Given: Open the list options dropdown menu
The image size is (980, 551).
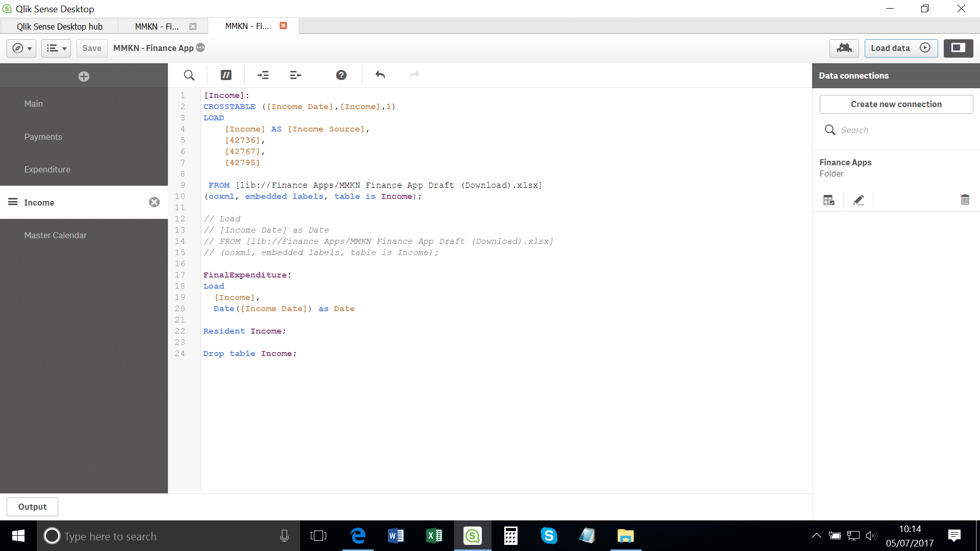Looking at the screenshot, I should point(56,48).
